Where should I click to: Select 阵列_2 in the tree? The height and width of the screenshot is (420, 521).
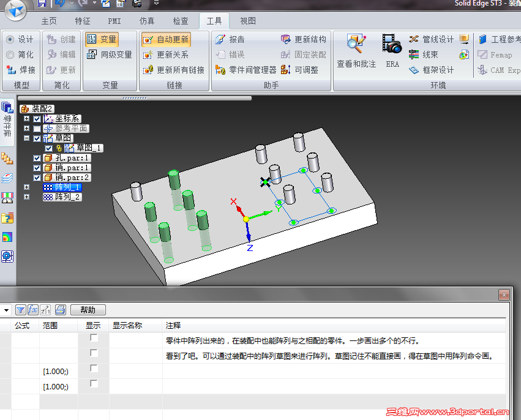[62, 197]
